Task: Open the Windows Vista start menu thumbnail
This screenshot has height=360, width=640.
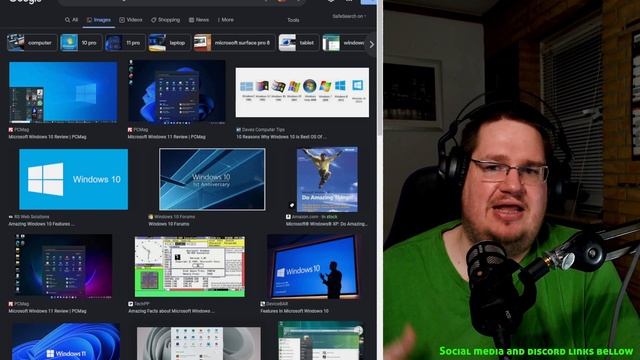Action: [321, 340]
